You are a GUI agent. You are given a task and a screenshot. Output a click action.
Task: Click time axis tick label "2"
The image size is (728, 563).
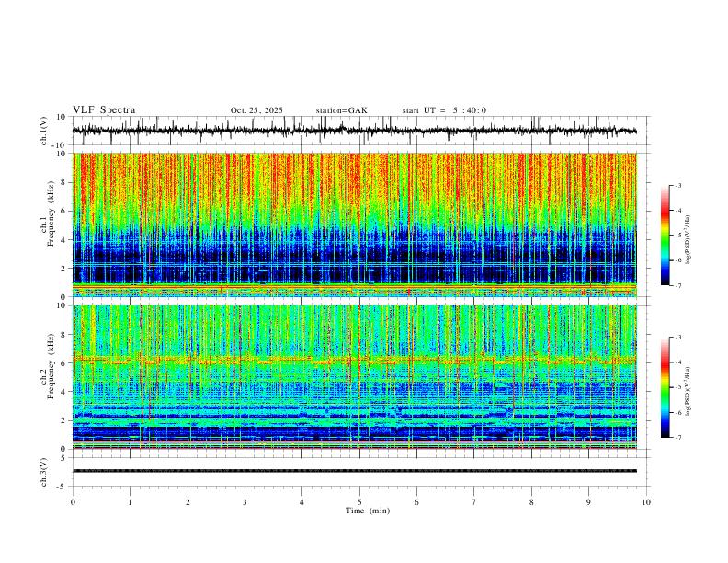click(188, 502)
